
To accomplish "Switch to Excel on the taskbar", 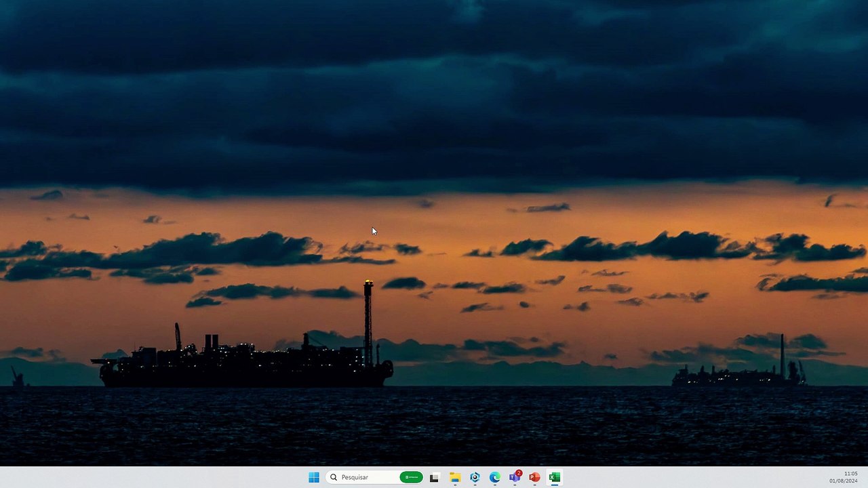I will pyautogui.click(x=555, y=477).
